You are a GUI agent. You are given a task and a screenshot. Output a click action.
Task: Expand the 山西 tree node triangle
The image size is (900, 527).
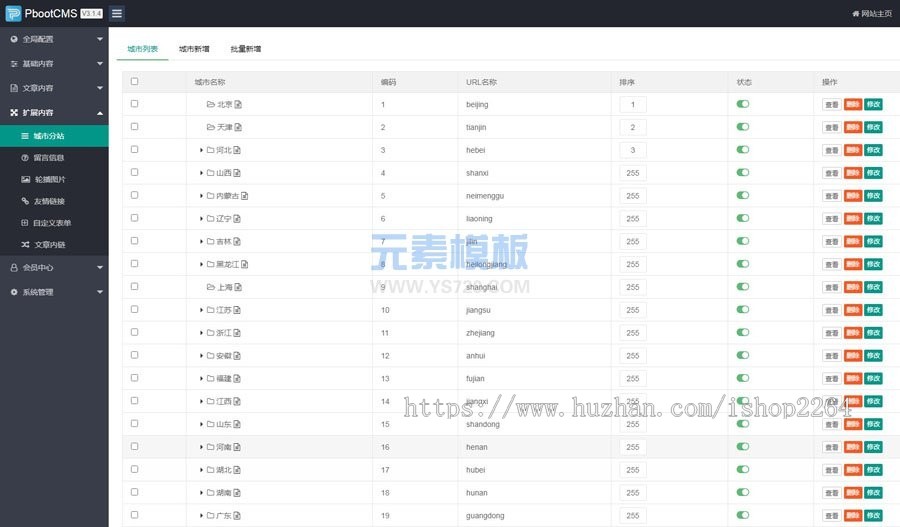click(x=201, y=173)
